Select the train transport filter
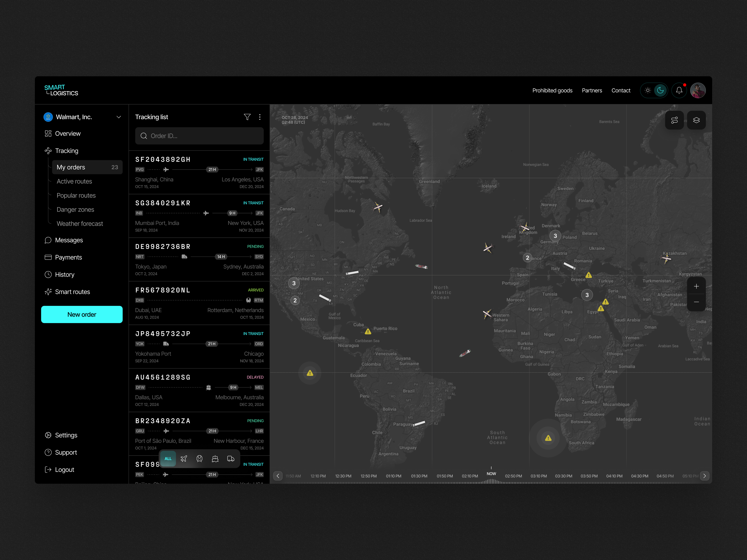 200,459
